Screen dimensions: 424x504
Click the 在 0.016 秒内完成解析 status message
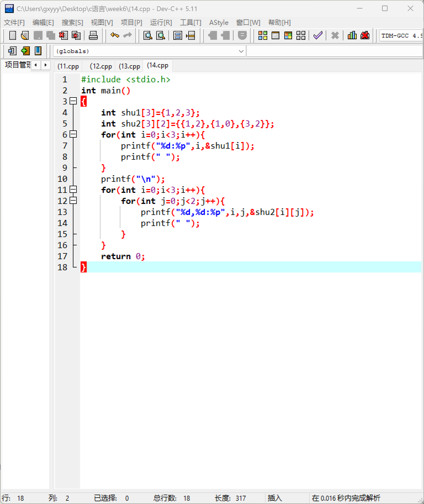pyautogui.click(x=346, y=498)
